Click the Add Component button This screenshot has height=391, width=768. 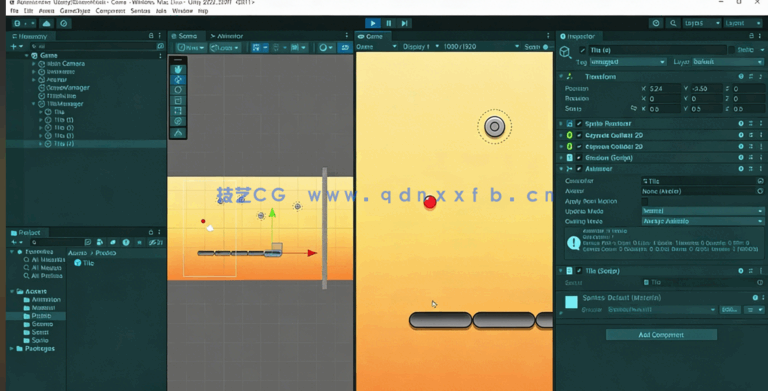tap(661, 335)
